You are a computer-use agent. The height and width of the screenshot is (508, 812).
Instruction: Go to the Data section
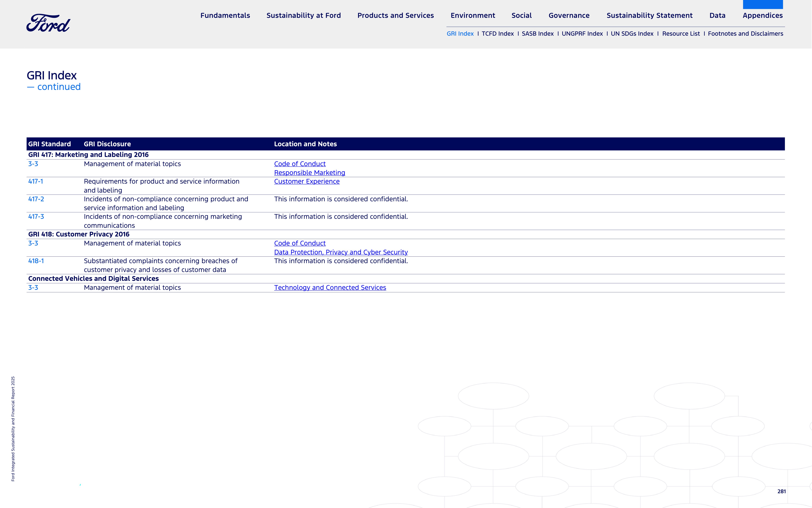click(x=717, y=15)
